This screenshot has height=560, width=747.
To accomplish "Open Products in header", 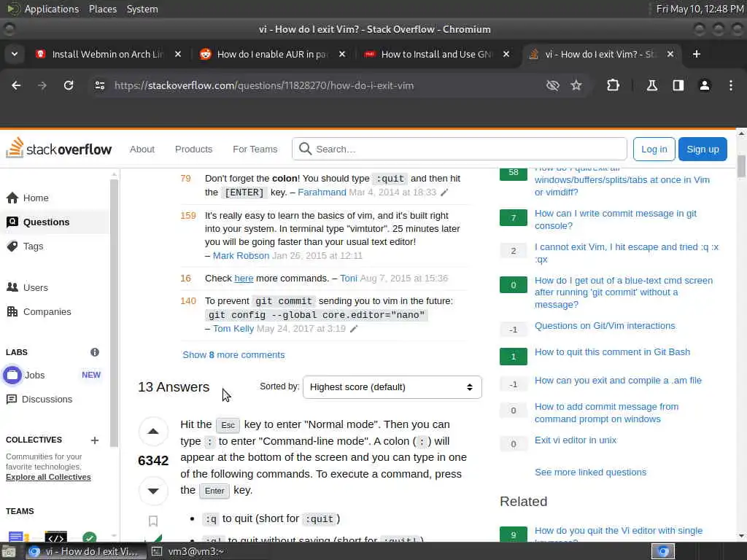I will coord(193,149).
